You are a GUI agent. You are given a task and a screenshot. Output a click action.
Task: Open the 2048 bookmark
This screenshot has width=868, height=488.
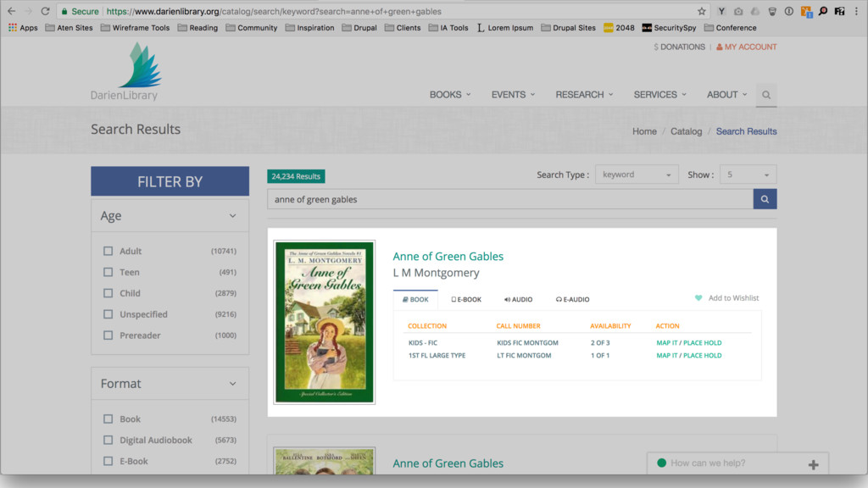coord(619,28)
